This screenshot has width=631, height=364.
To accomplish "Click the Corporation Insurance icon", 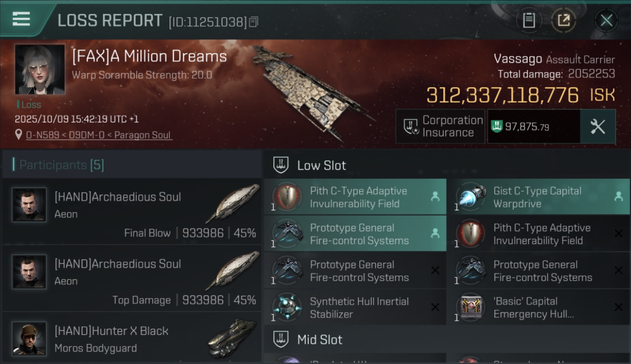I will tap(411, 127).
